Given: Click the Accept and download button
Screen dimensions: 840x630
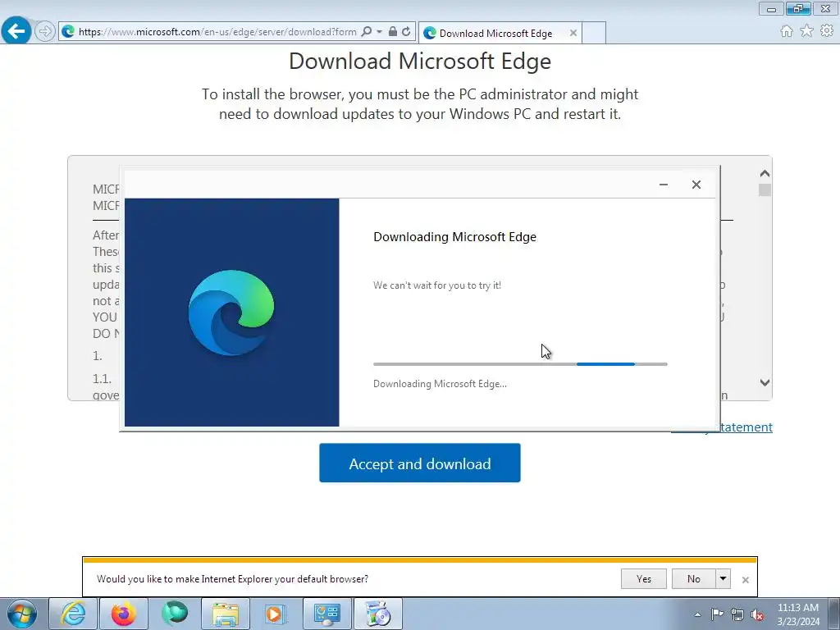Looking at the screenshot, I should [x=419, y=463].
